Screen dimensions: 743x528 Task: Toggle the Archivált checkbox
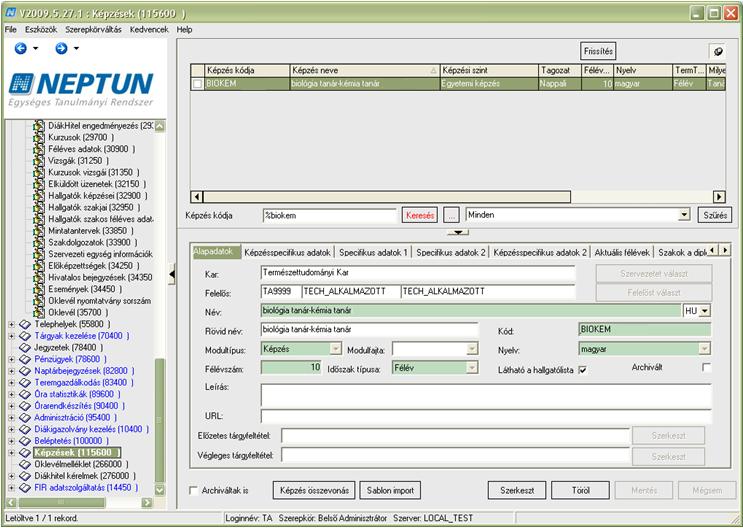click(707, 367)
